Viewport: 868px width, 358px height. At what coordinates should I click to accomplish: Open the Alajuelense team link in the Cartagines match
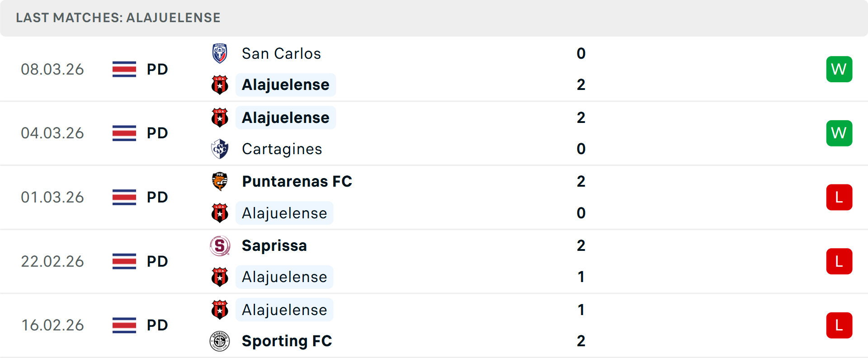285,117
